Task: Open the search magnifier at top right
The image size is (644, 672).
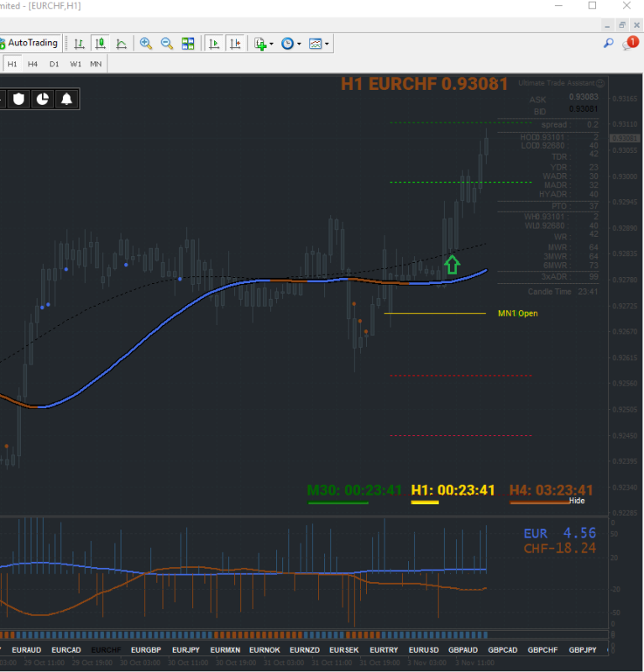Action: (609, 43)
